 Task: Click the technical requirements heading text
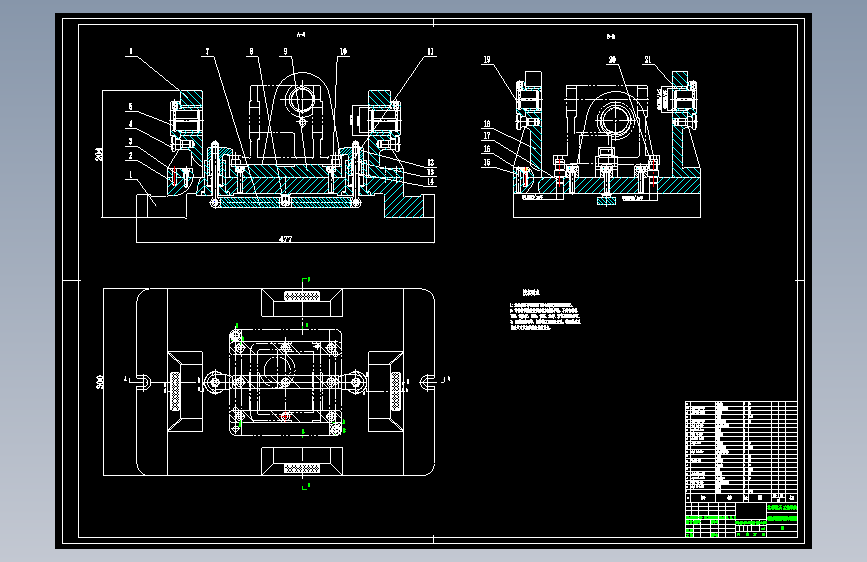[x=531, y=293]
